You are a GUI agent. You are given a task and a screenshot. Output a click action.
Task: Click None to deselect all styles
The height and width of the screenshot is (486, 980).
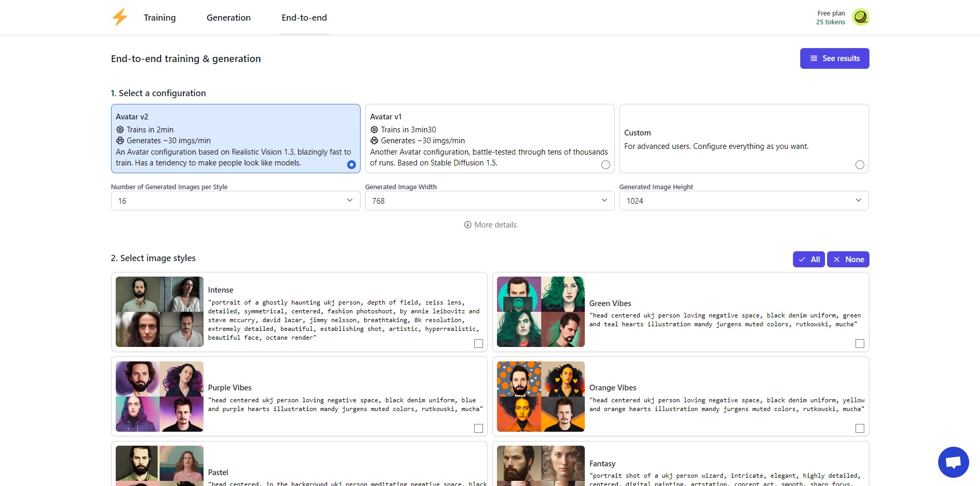(848, 260)
